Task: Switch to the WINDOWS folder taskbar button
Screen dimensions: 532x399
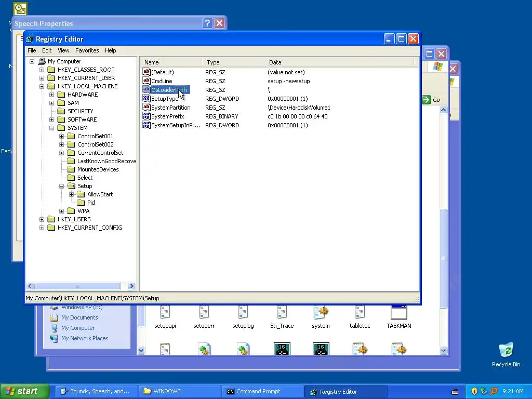Action: [179, 392]
